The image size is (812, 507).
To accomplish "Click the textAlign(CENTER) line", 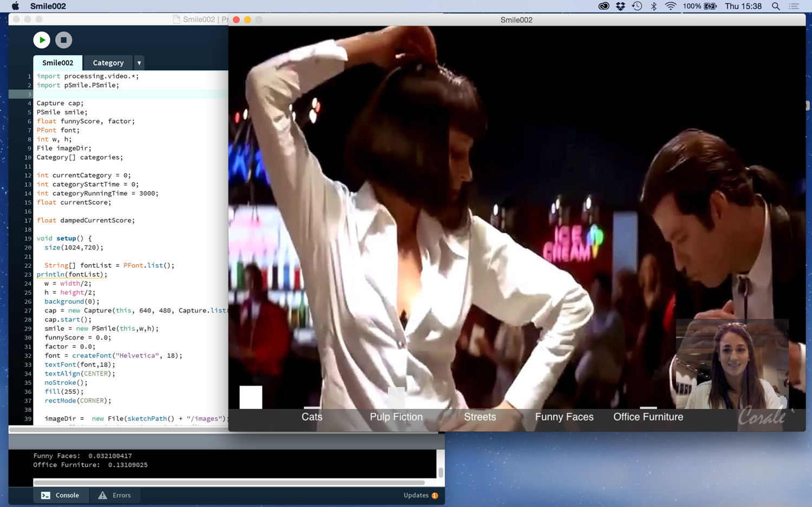I will tap(80, 374).
